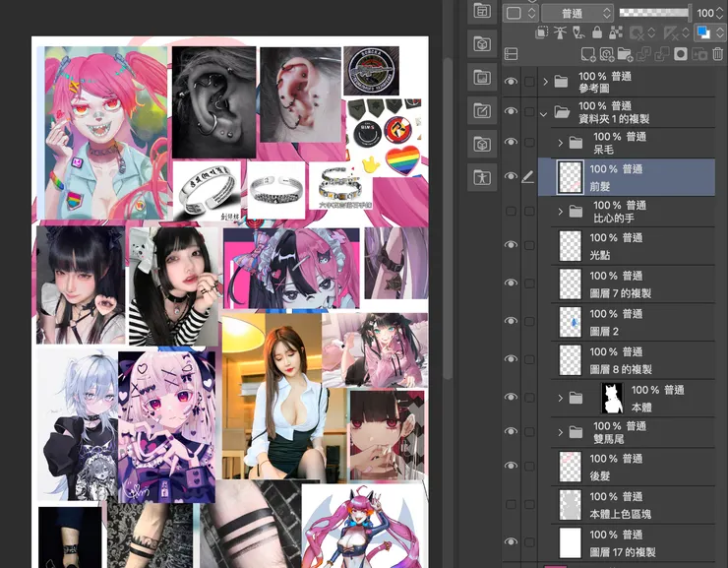728x568 pixels.
Task: Select the 圖層 2 layer name
Action: 604,331
